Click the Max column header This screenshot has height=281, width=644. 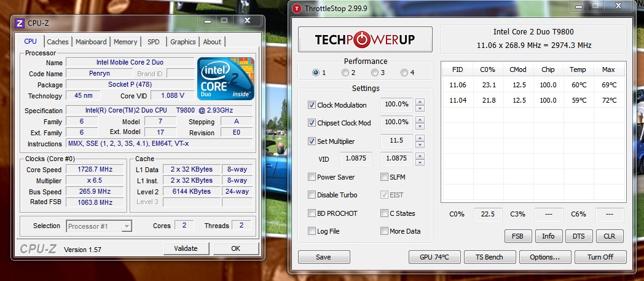click(609, 69)
